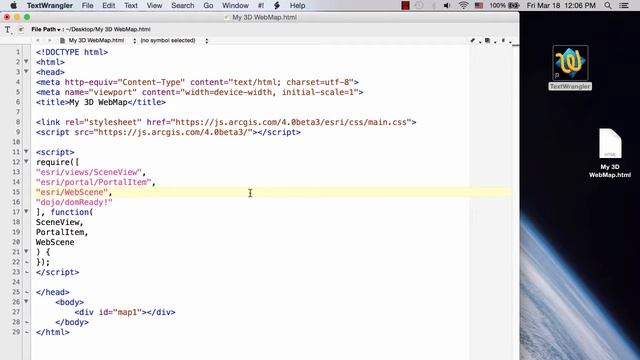This screenshot has width=640, height=360.
Task: Click the "esri/portal/PortalItem" string on line 14
Action: click(93, 182)
